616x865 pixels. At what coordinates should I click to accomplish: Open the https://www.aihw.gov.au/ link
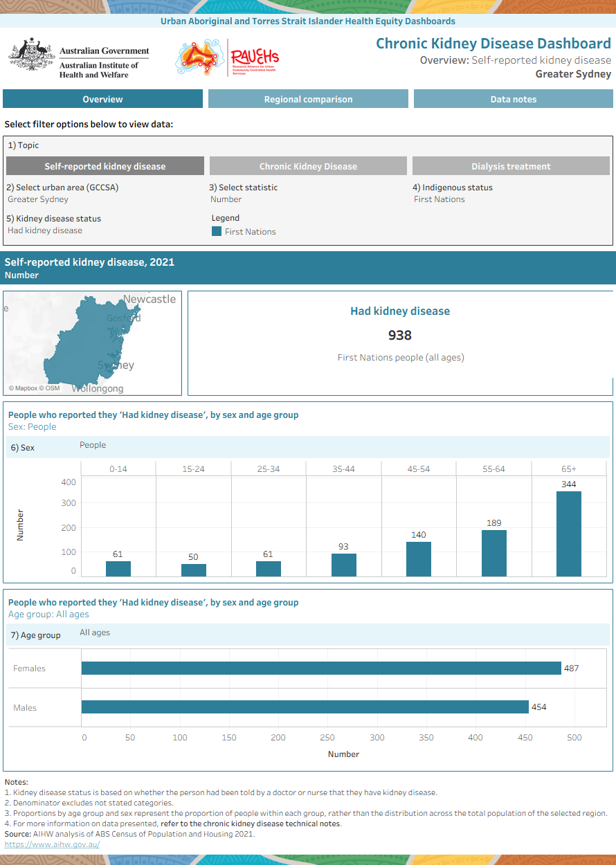point(52,844)
